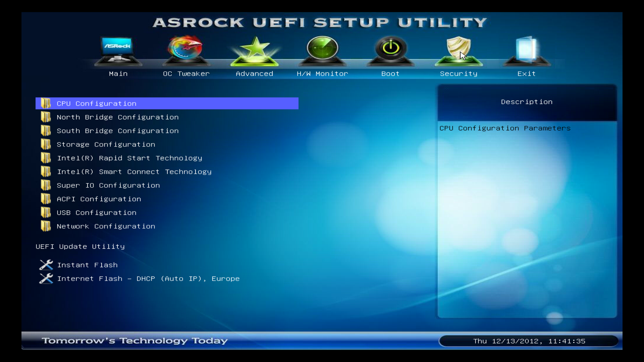Open Storage Configuration submenu
The width and height of the screenshot is (644, 362).
click(x=106, y=144)
